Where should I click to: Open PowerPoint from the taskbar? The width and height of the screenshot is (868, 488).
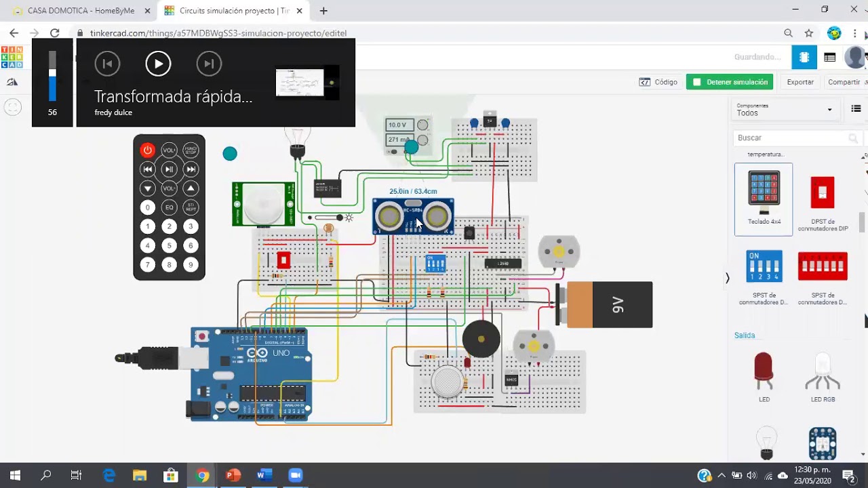pyautogui.click(x=233, y=475)
